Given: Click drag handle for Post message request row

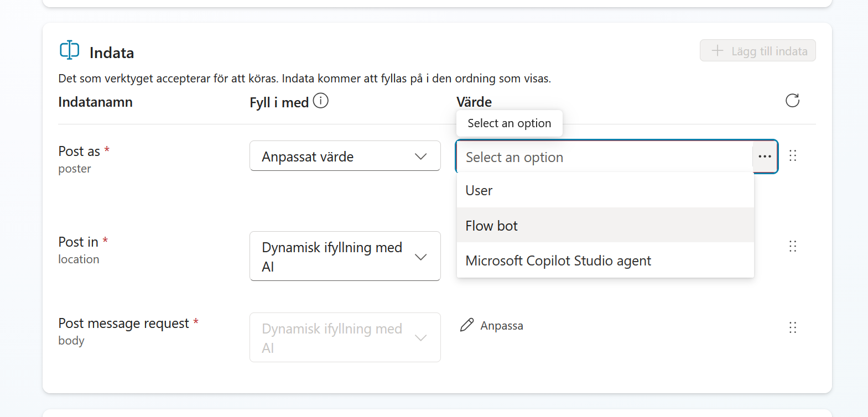Looking at the screenshot, I should 793,327.
